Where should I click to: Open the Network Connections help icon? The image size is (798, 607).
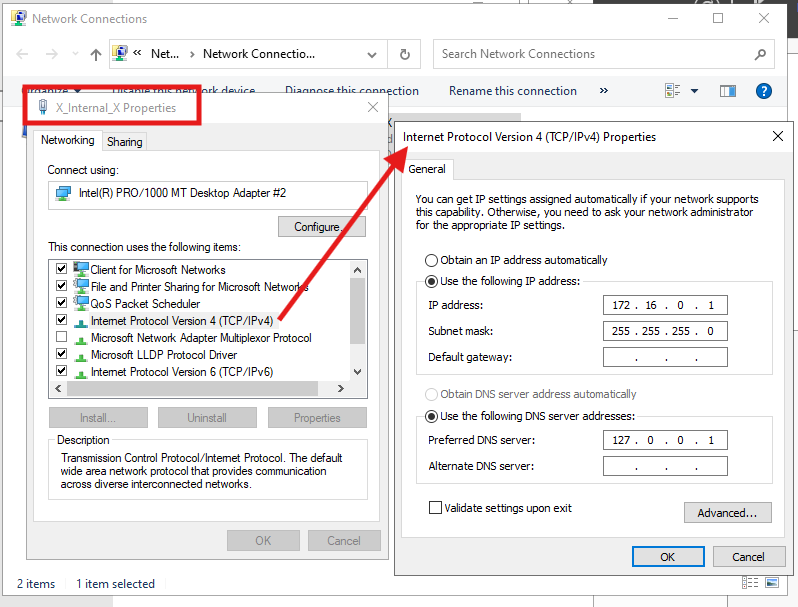coord(763,91)
